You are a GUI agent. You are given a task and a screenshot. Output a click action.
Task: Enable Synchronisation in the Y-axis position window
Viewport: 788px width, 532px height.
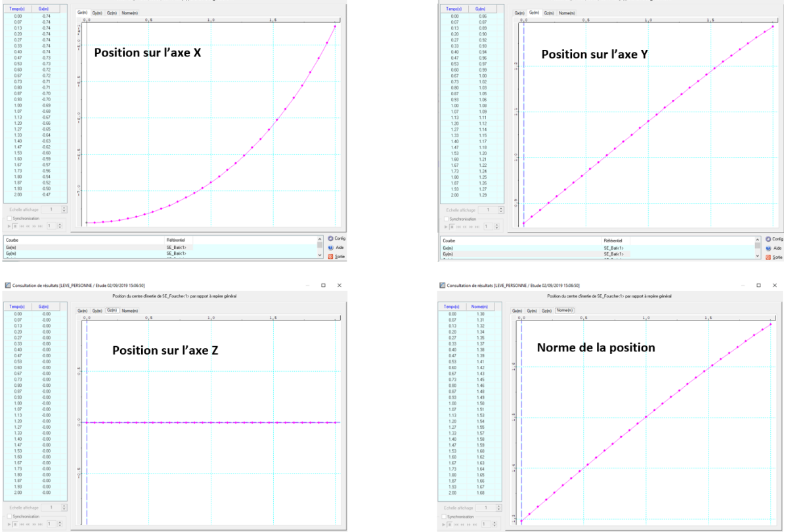coord(446,219)
